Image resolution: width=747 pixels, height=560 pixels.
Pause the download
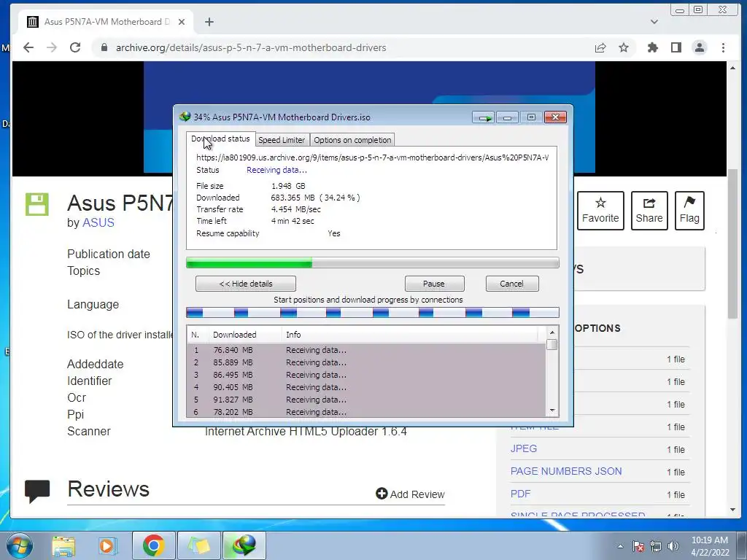[x=434, y=284]
